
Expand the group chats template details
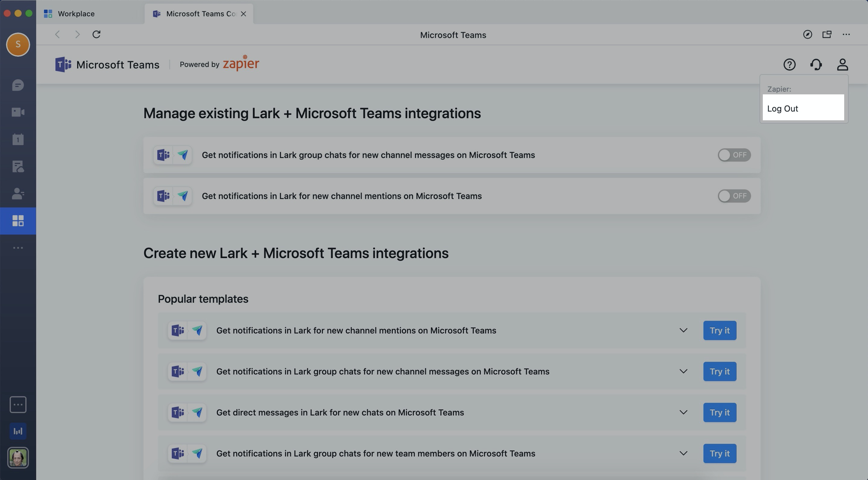coord(682,371)
